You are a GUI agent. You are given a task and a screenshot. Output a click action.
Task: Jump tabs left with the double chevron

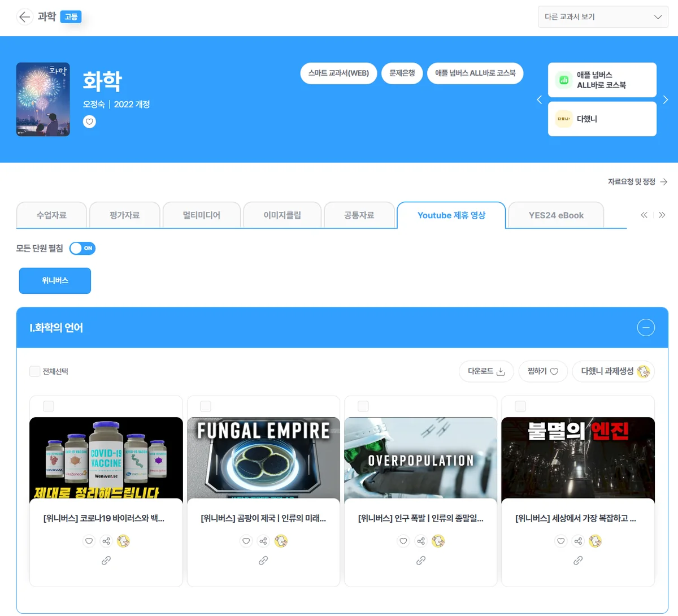pos(644,215)
